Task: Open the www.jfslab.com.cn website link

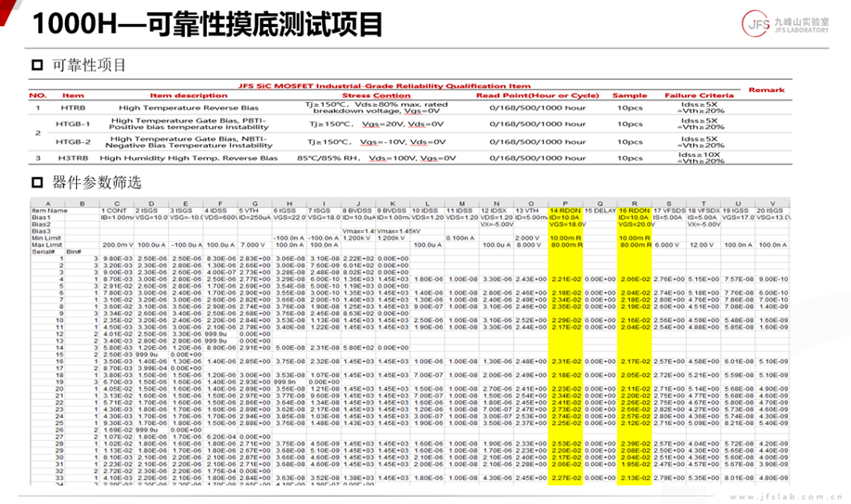Action: (786, 497)
